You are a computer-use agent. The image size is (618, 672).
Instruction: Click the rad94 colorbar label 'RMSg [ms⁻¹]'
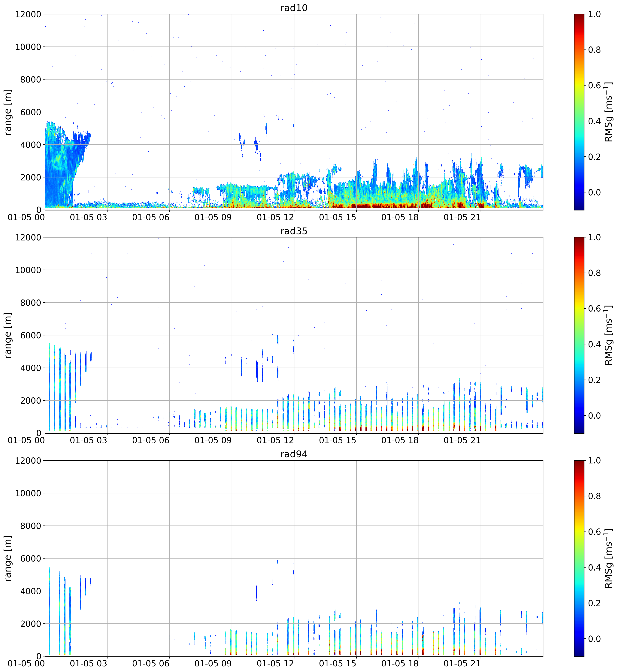(x=609, y=558)
